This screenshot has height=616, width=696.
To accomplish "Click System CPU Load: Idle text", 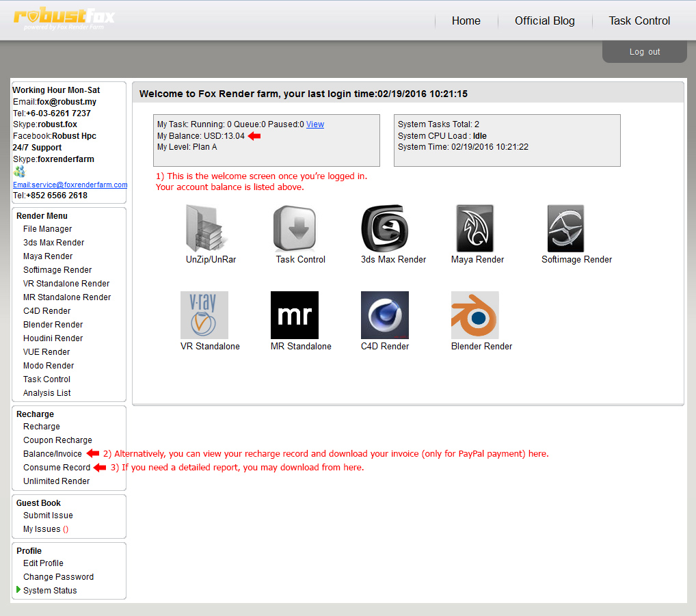I will [x=442, y=136].
